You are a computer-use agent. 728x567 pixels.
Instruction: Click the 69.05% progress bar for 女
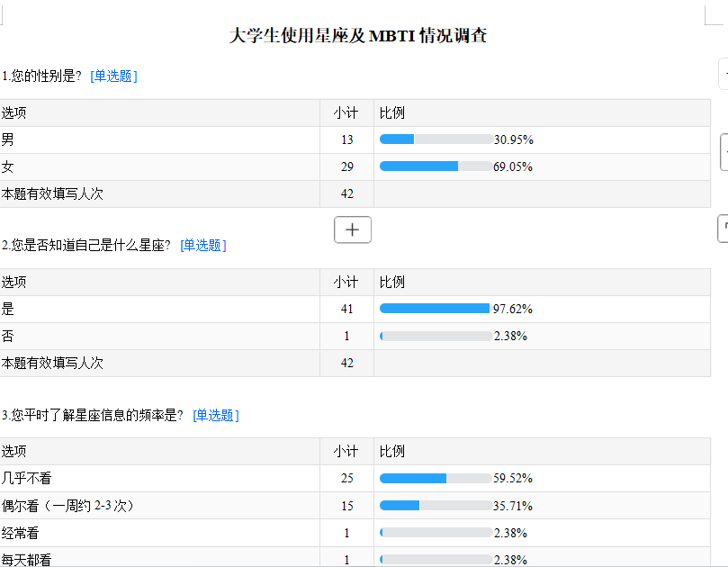click(x=436, y=166)
